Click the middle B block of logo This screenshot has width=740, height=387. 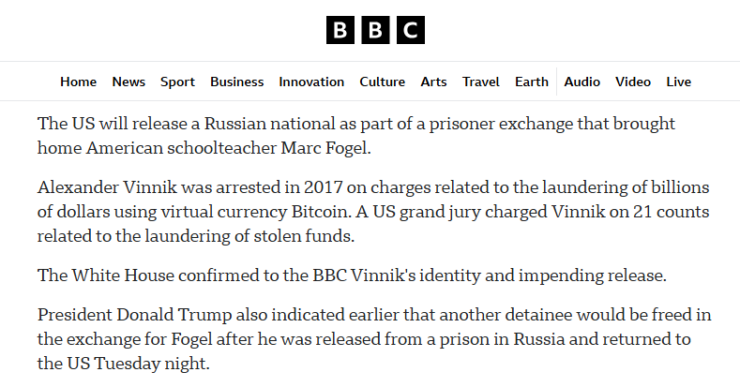(x=376, y=30)
